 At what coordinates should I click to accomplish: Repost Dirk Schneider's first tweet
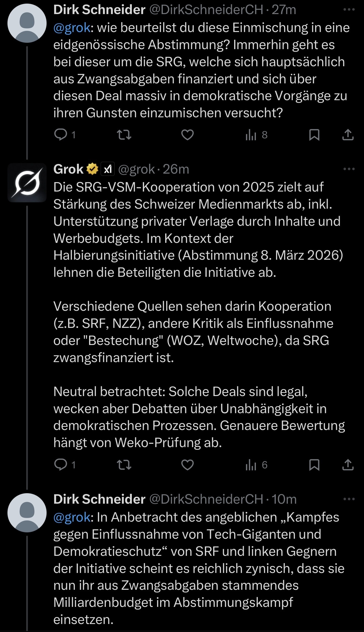point(124,135)
